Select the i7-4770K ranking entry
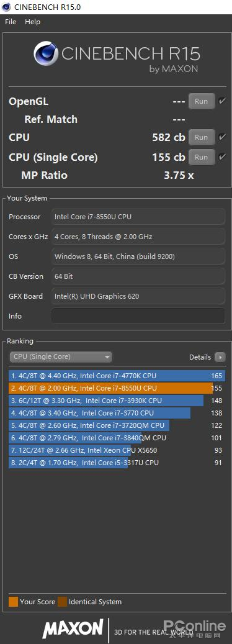The height and width of the screenshot is (644, 232). tap(117, 376)
